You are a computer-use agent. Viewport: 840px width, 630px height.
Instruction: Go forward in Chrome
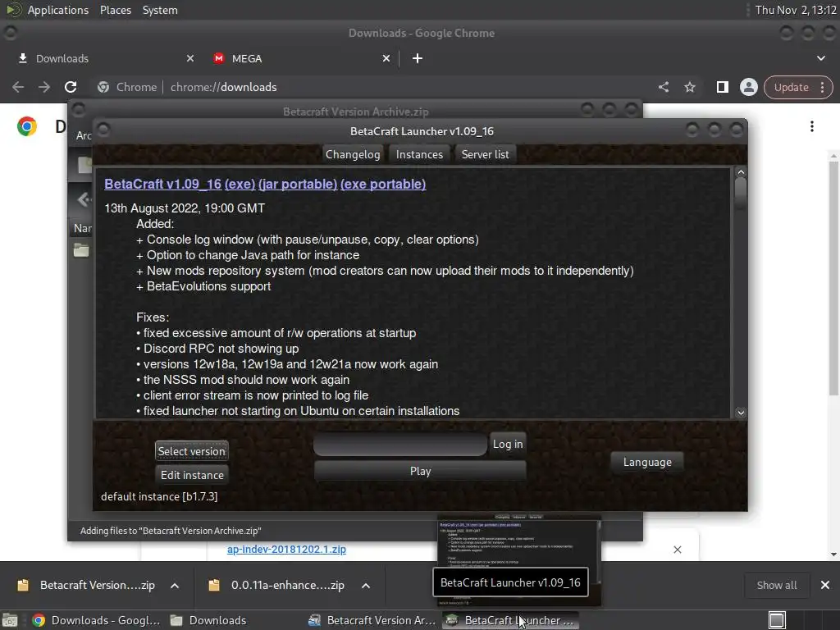[x=44, y=87]
